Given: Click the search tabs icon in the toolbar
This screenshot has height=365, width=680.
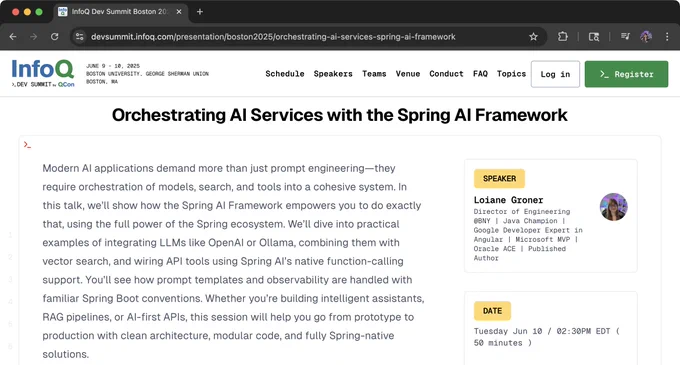Looking at the screenshot, I should (x=594, y=37).
